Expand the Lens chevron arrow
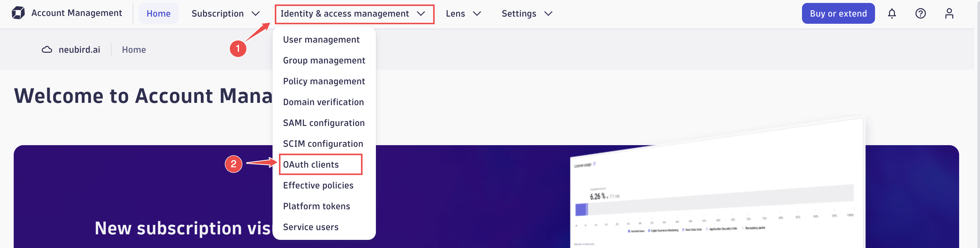Image resolution: width=980 pixels, height=248 pixels. [x=477, y=13]
